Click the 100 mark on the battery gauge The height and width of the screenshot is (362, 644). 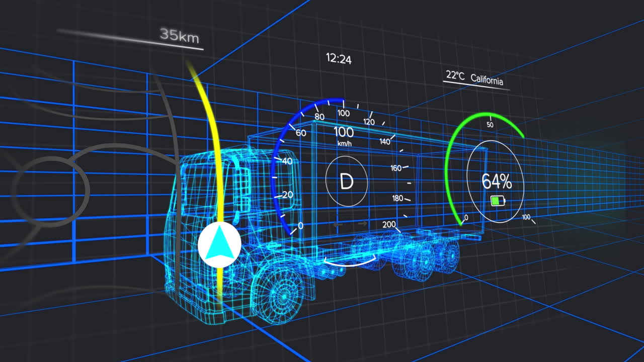coord(526,217)
